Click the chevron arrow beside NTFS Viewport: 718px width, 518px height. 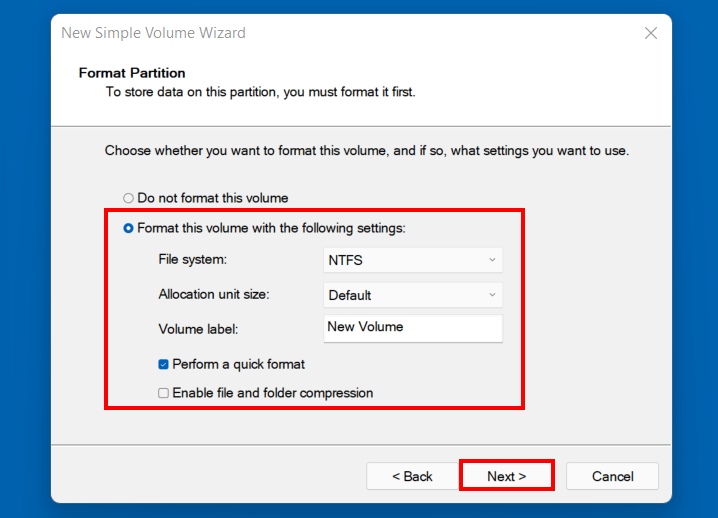tap(492, 260)
